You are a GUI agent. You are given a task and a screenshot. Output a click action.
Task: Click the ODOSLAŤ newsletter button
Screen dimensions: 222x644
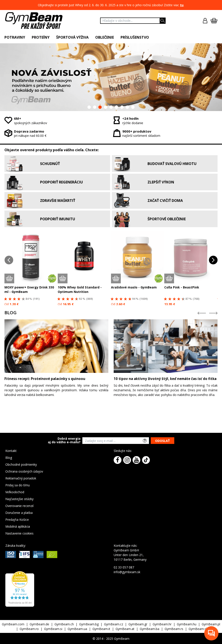[x=162, y=441]
